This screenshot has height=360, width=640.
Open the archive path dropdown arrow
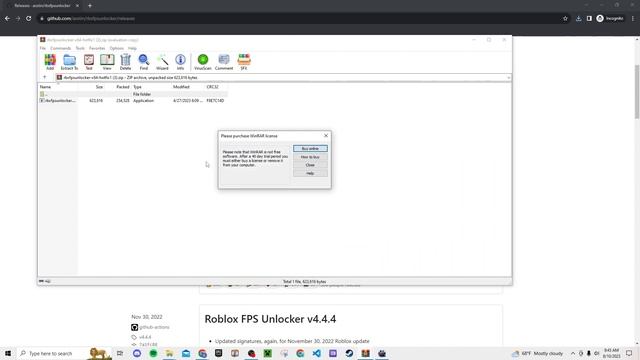pyautogui.click(x=509, y=78)
